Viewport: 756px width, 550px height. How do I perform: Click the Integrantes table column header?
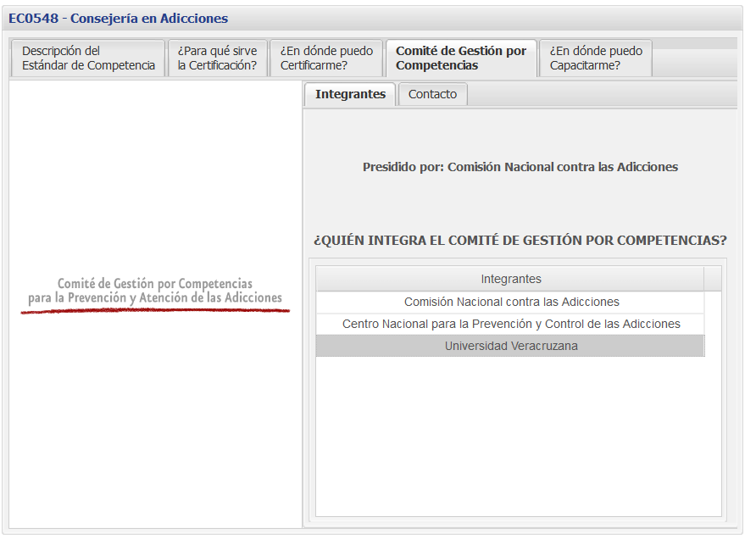[x=509, y=279]
